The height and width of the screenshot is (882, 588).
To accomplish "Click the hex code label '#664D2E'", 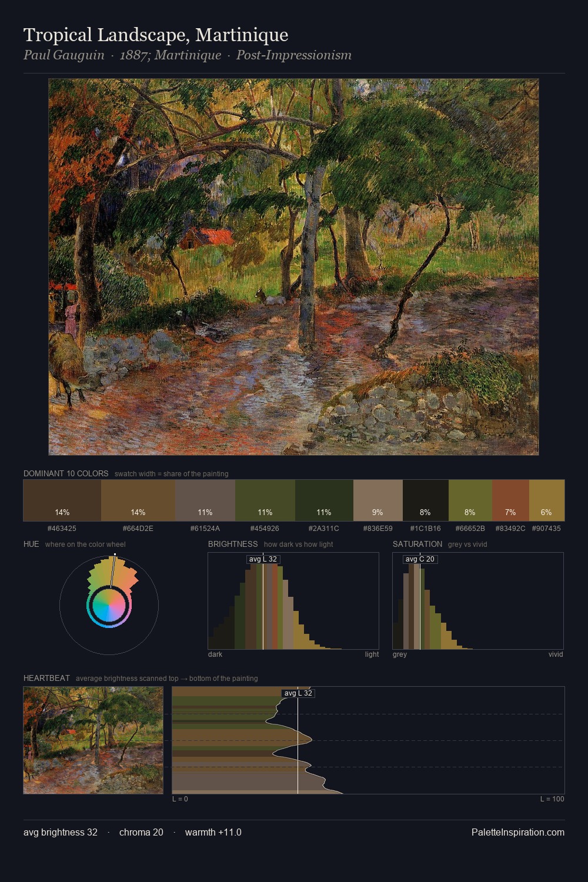I will pos(138,529).
